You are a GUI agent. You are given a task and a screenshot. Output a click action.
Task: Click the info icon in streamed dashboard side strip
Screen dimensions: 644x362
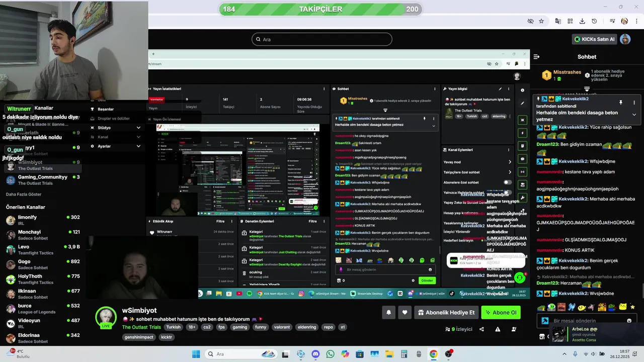click(522, 90)
